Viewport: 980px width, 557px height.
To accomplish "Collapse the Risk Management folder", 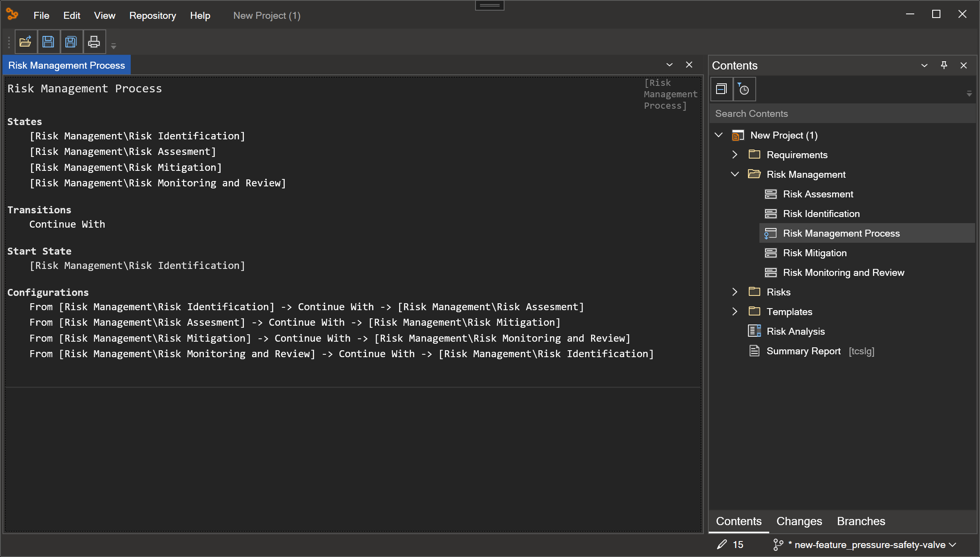I will point(735,174).
